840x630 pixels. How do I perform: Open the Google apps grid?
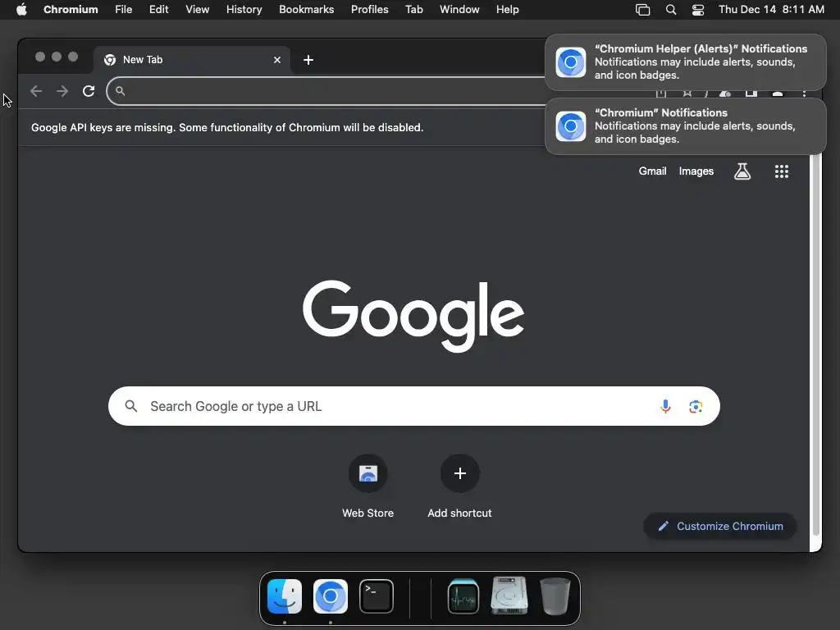[782, 171]
